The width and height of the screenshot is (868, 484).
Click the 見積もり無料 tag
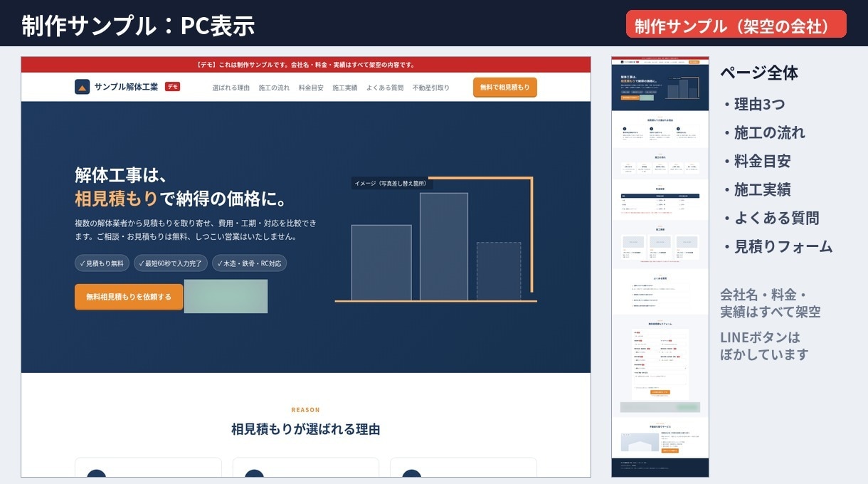(102, 263)
